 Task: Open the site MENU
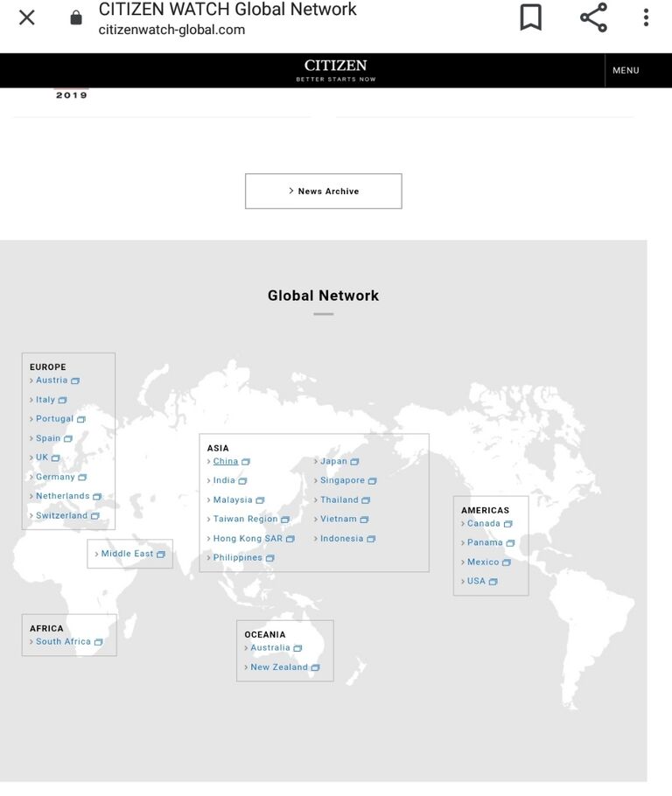tap(626, 71)
